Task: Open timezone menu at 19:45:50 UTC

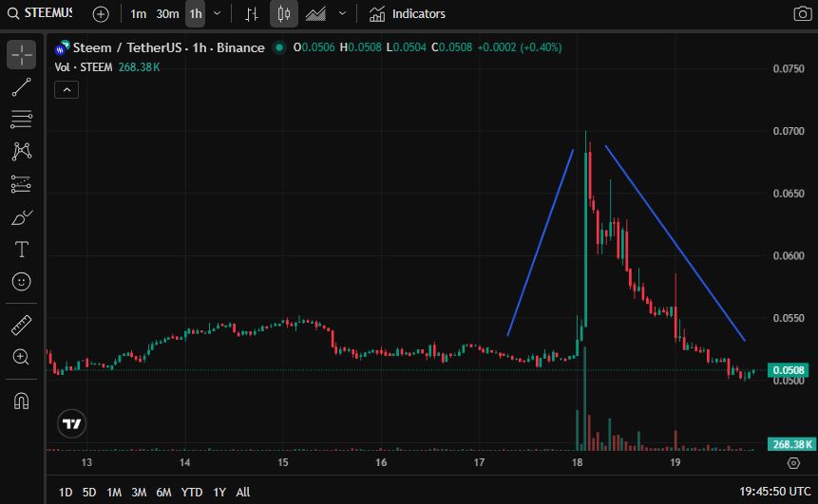Action: pos(774,492)
